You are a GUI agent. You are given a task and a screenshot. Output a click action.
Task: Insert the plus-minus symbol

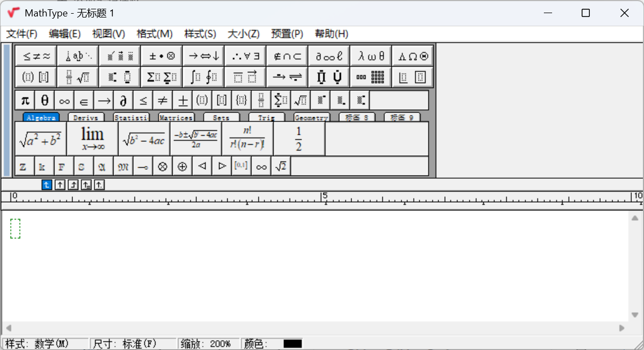[x=182, y=100]
